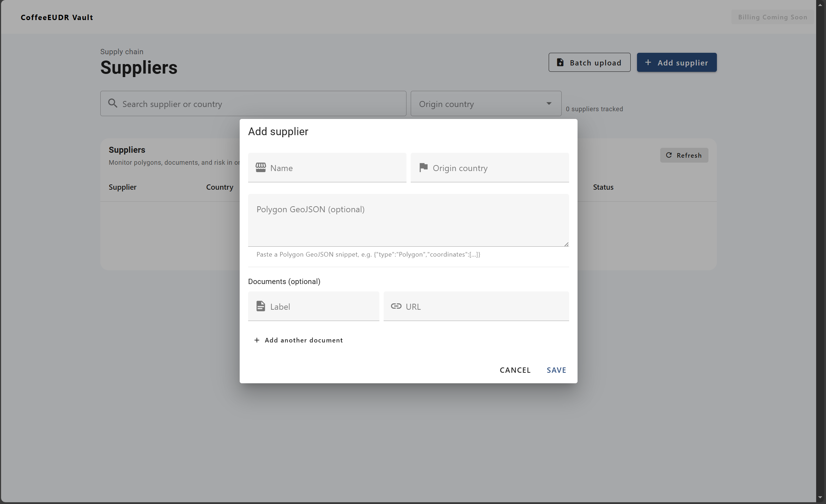Grab the textarea resize handle corner
Image resolution: width=826 pixels, height=504 pixels.
coord(566,244)
